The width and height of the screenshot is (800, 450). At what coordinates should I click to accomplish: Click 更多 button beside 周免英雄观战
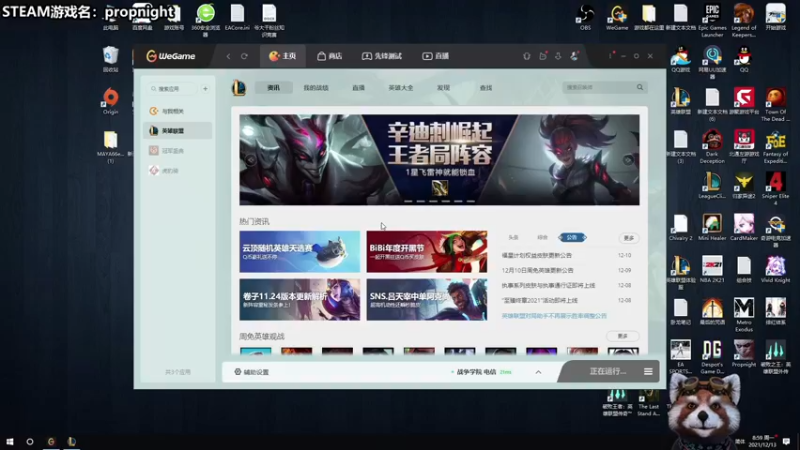622,336
